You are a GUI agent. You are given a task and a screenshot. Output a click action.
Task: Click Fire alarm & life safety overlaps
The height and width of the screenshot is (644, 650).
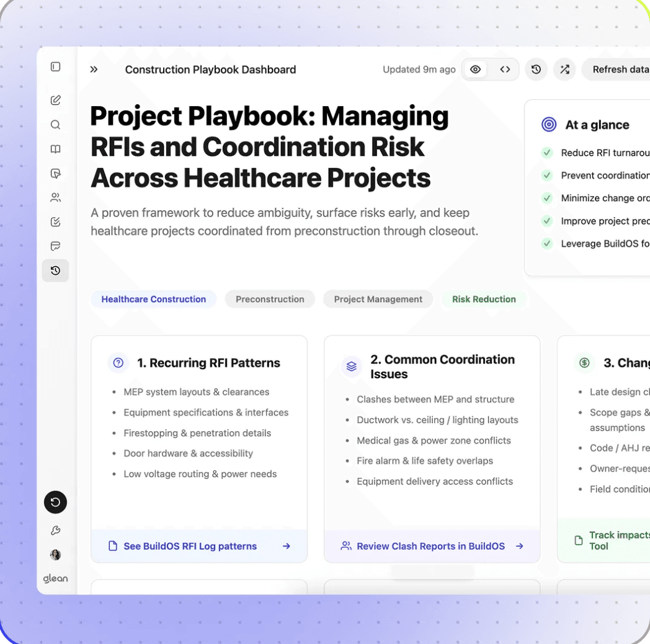coord(425,461)
